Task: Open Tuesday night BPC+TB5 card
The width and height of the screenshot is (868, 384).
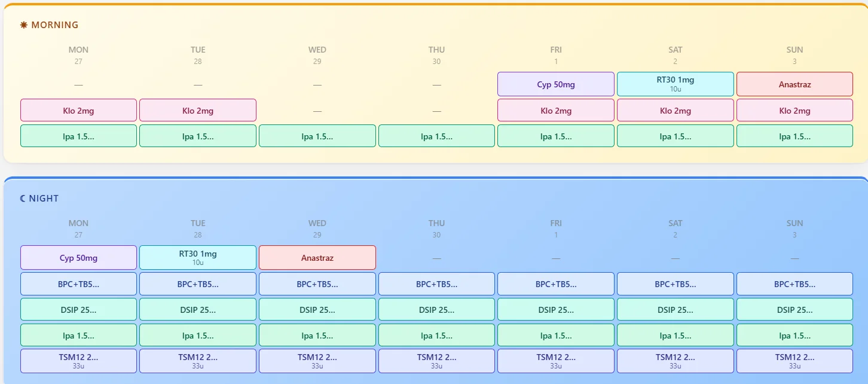Action: (x=198, y=284)
